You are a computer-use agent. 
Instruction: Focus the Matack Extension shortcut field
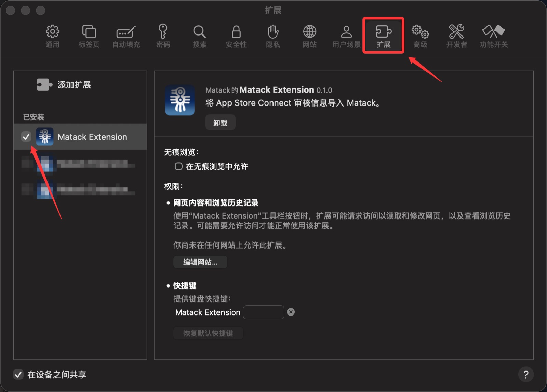[264, 312]
